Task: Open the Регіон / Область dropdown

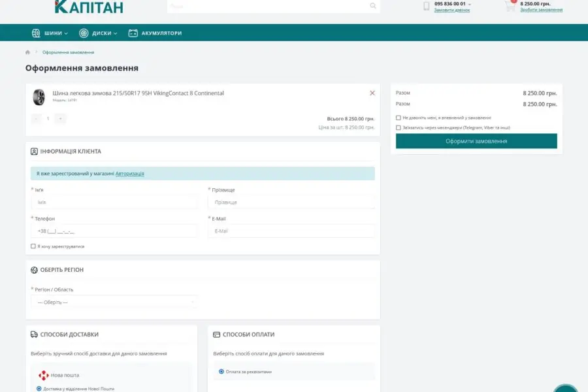Action: pos(114,302)
